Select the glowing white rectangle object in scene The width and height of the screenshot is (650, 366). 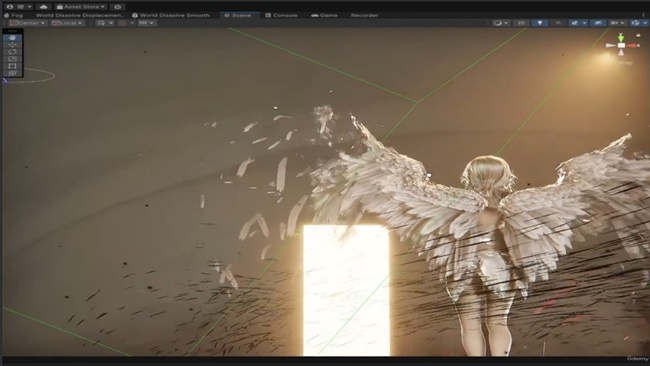(346, 290)
